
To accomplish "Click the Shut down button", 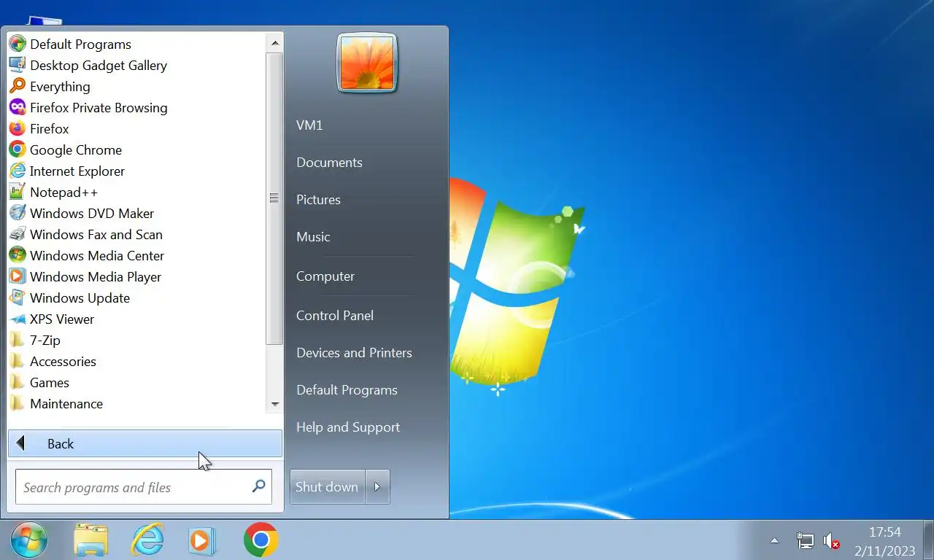I will 327,486.
